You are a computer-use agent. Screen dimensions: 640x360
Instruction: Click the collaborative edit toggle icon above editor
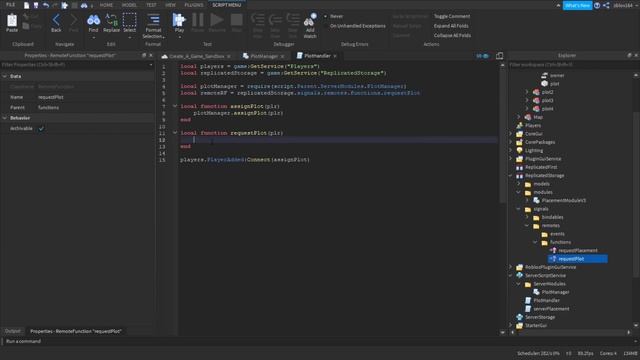[482, 56]
